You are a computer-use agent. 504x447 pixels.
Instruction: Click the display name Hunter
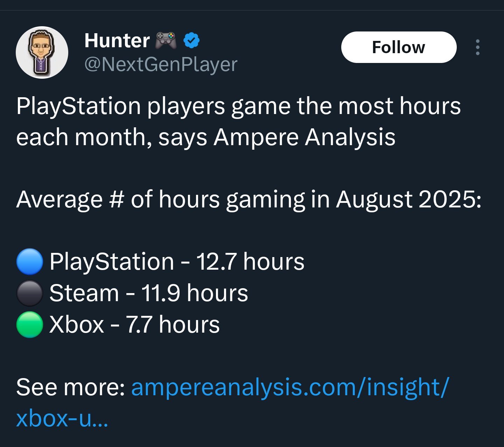coord(117,41)
